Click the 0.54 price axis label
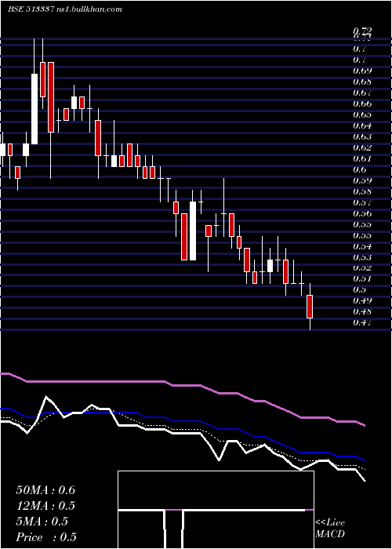392x549 pixels. tap(362, 246)
